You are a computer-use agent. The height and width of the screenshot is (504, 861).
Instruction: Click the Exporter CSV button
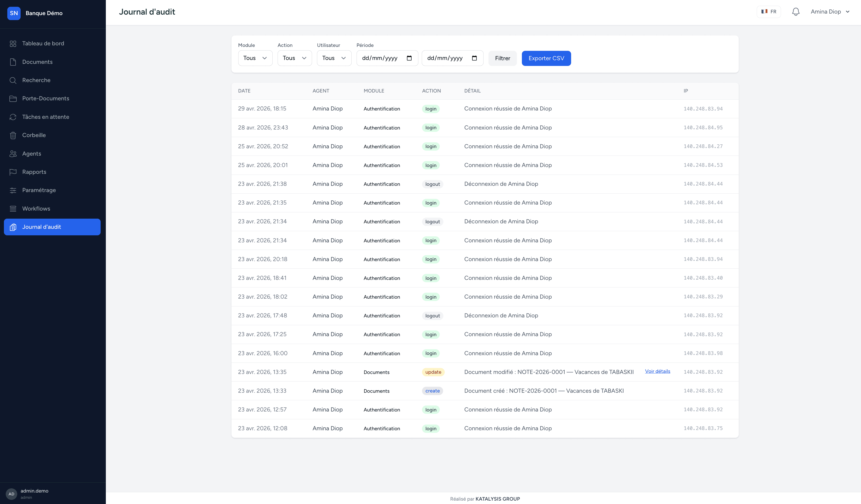coord(546,58)
